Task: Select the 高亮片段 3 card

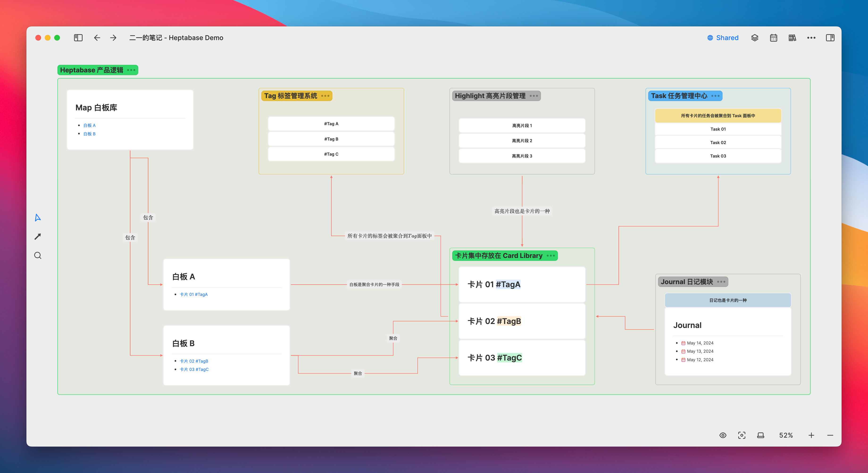Action: 522,156
